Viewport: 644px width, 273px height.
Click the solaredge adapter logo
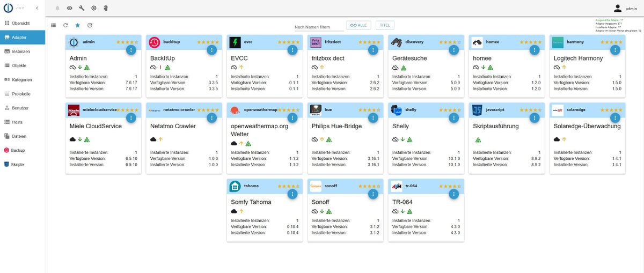(x=558, y=109)
